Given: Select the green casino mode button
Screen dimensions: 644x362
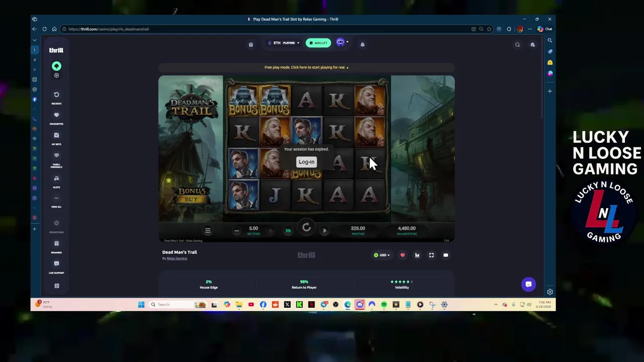Looking at the screenshot, I should 56,66.
